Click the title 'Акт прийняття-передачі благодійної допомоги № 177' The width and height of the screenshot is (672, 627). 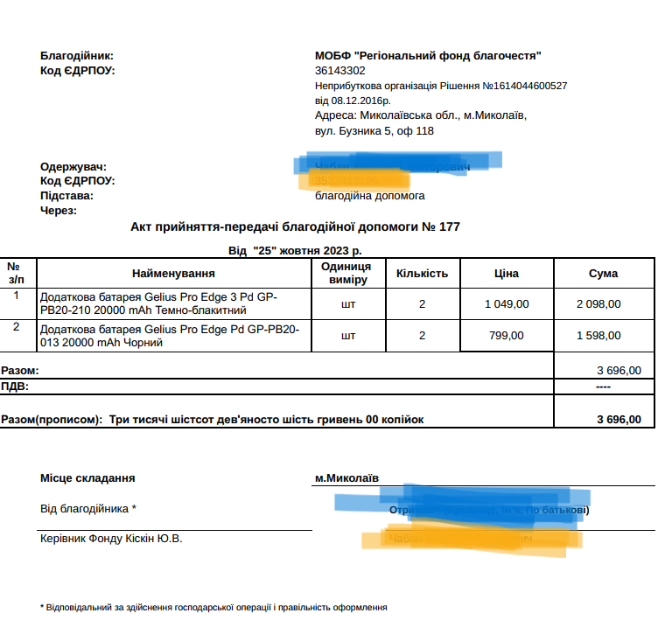coord(295,226)
